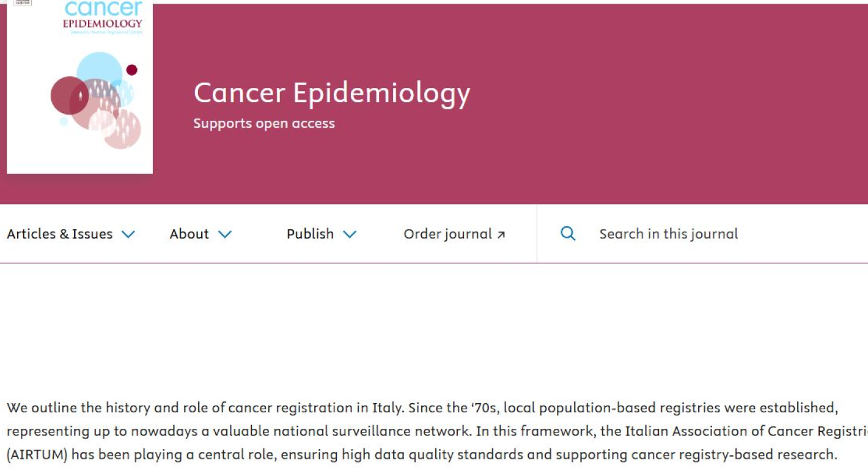This screenshot has height=474, width=868.
Task: Open the Articles & Issues menu label
Action: click(60, 234)
